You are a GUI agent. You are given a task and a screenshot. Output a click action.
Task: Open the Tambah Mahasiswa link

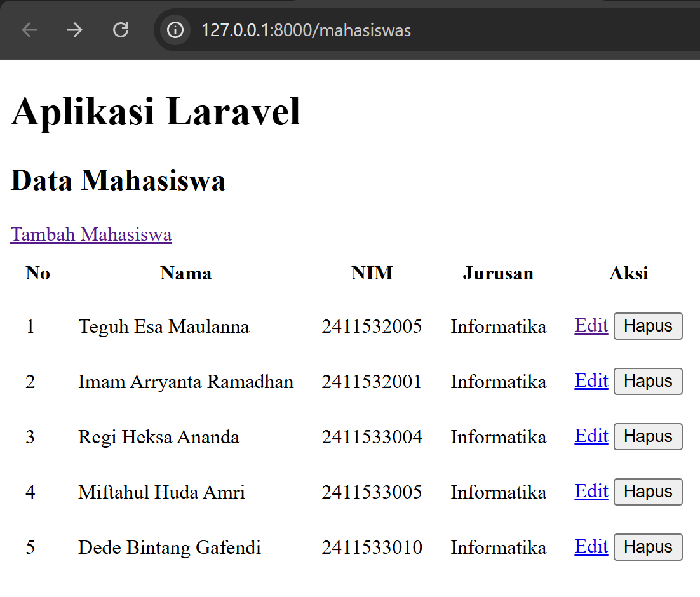tap(91, 234)
